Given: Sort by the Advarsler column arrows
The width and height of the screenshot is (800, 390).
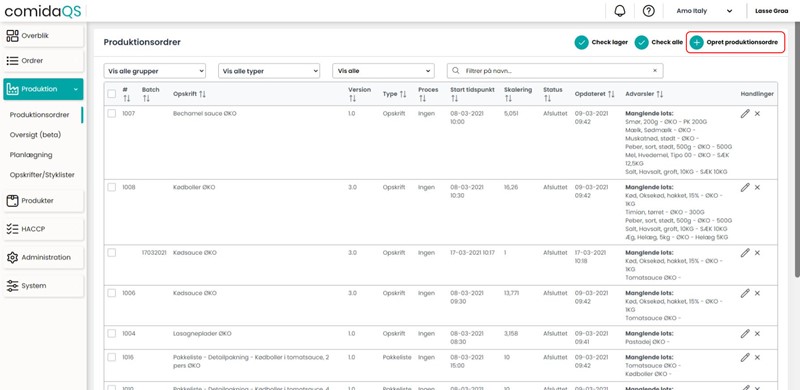Looking at the screenshot, I should pyautogui.click(x=660, y=94).
